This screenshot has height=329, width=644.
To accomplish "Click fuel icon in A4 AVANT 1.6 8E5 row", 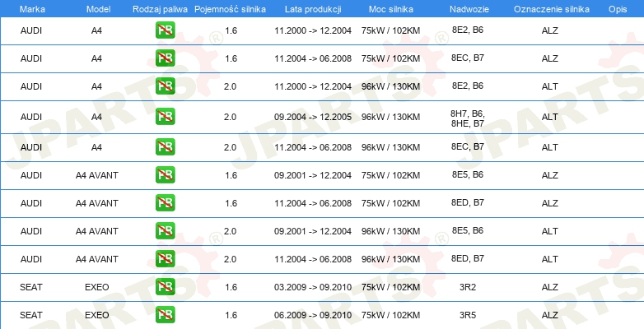I will (x=165, y=174).
